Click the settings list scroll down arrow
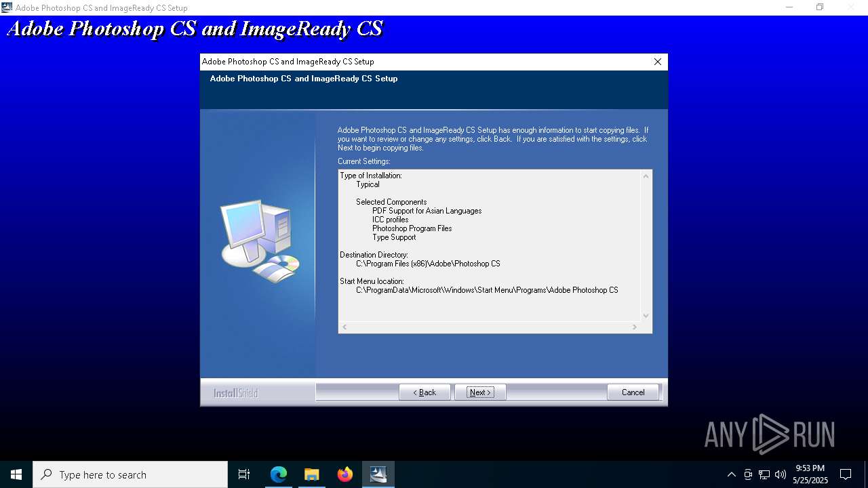Image resolution: width=868 pixels, height=488 pixels. click(646, 315)
